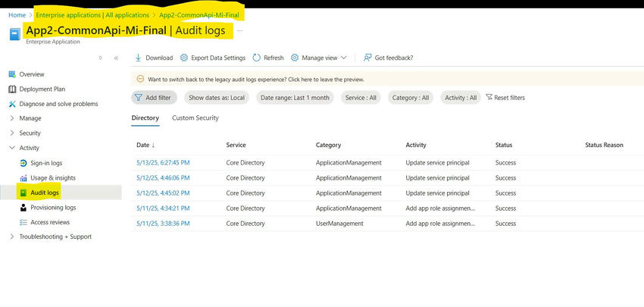This screenshot has width=644, height=307.
Task: Refresh the audit logs list
Action: coord(268,58)
